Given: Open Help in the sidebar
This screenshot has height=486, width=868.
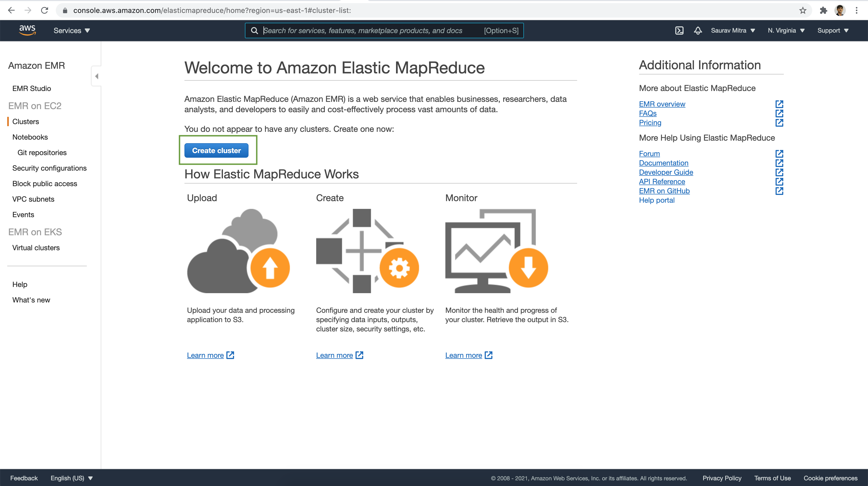Looking at the screenshot, I should coord(20,284).
